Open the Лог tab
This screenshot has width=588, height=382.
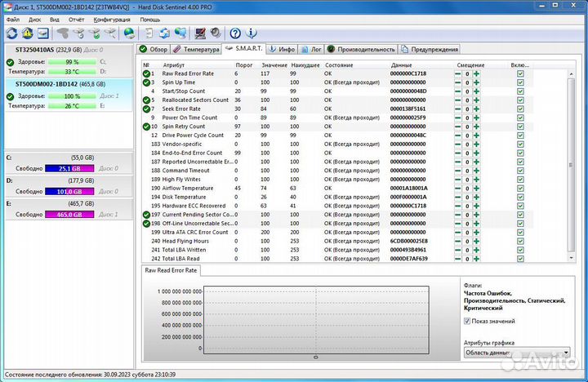click(x=311, y=49)
